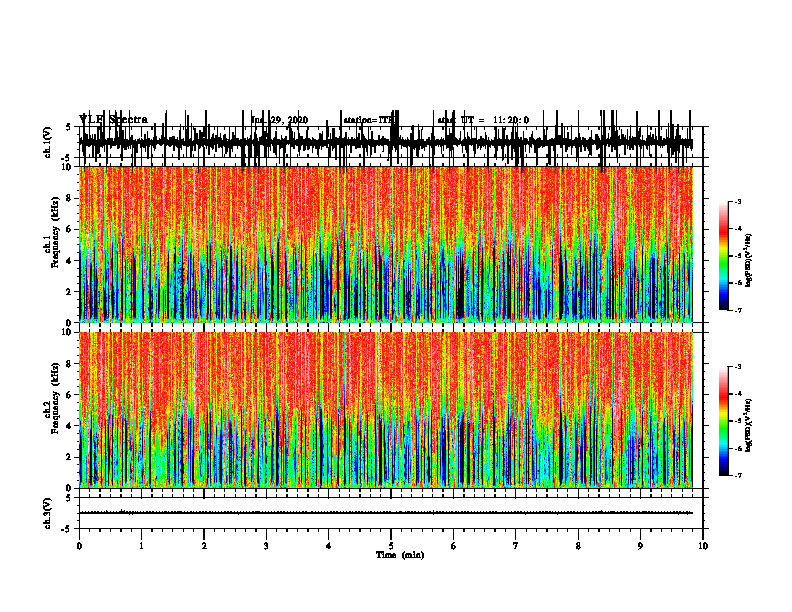
Task: Click the ch.2 spectrogram color bar
Action: pos(724,421)
